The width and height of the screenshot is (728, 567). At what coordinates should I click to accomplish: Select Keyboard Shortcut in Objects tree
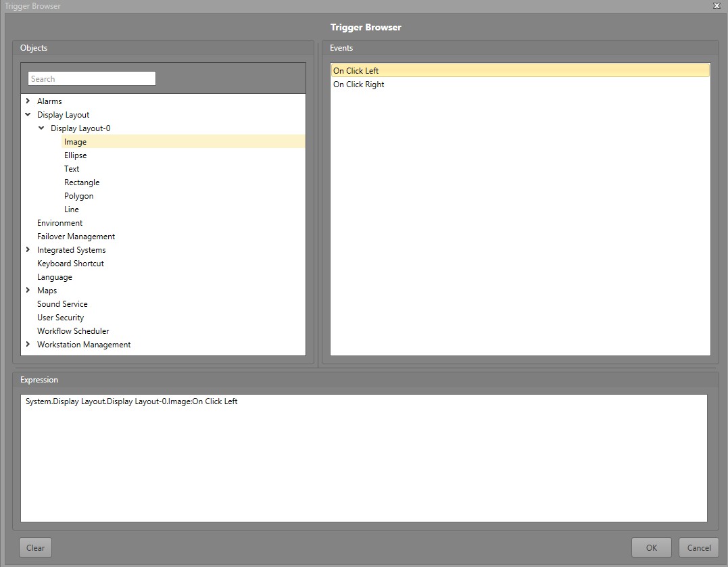pos(70,264)
